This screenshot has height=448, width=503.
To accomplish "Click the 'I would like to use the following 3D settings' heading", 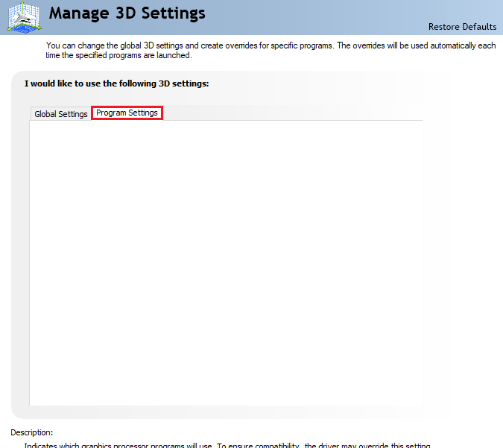I will tap(116, 83).
